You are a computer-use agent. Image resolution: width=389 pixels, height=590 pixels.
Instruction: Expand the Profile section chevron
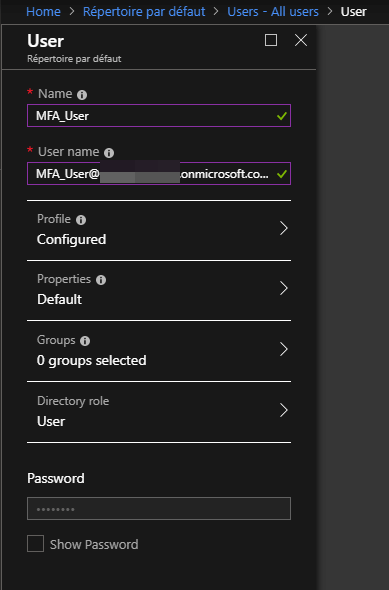point(284,228)
